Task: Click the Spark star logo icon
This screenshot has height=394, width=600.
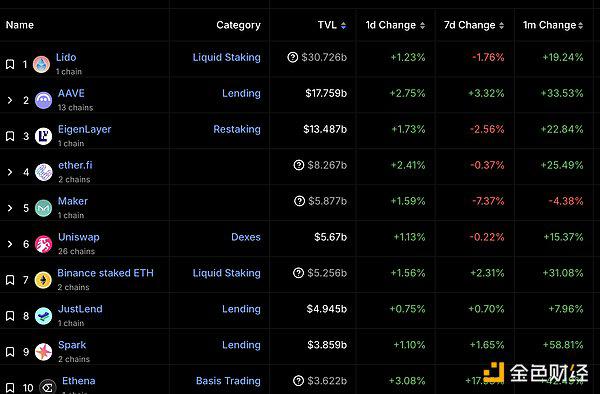Action: 44,352
